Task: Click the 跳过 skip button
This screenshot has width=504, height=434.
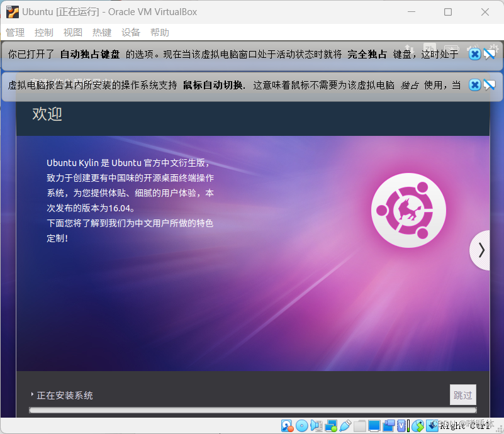Action: pyautogui.click(x=463, y=395)
